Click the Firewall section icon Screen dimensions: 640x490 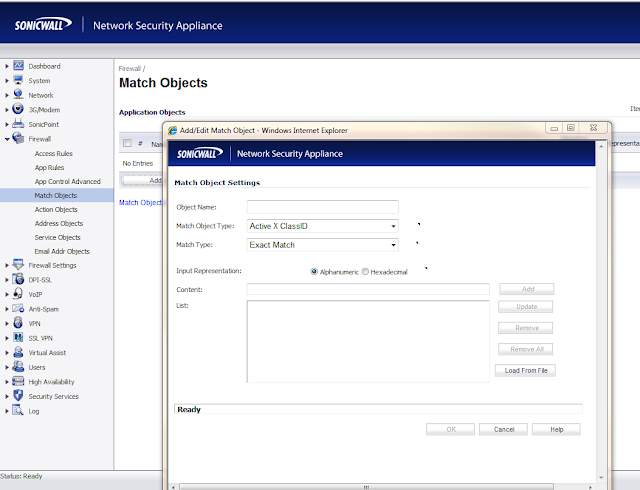pyautogui.click(x=18, y=138)
